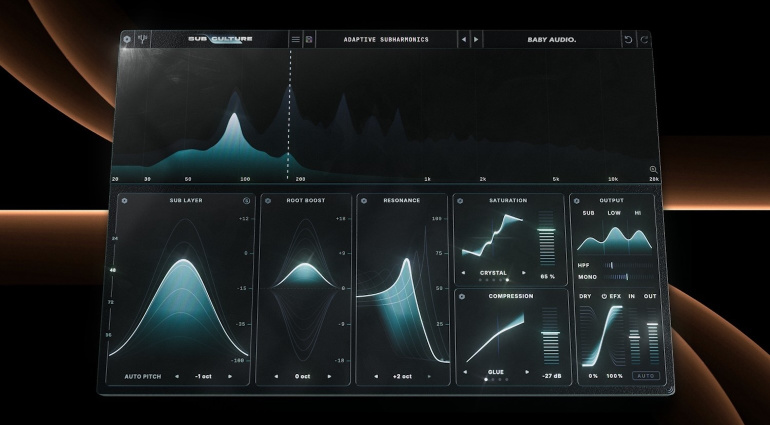Click the GLUE compression mode name
The width and height of the screenshot is (770, 425).
coord(496,372)
